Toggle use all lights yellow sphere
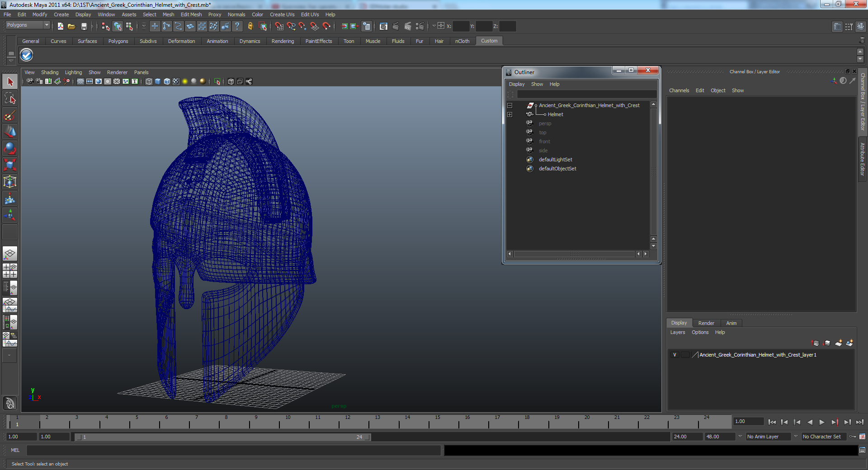The image size is (868, 470). click(x=185, y=81)
